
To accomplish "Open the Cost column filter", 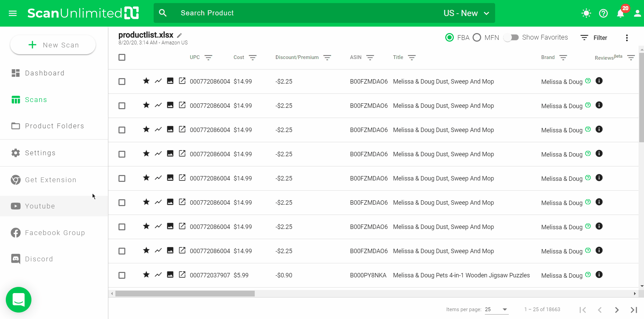I will [253, 58].
